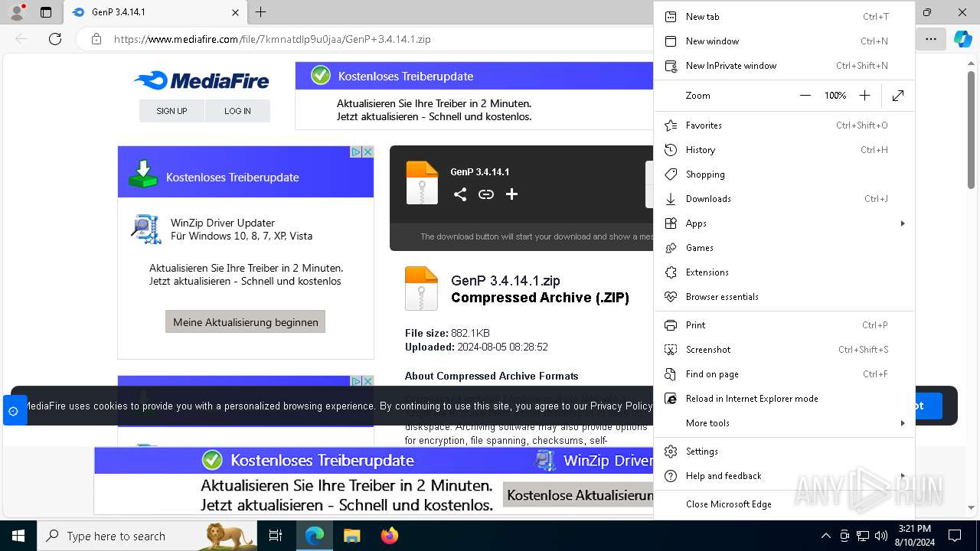The image size is (980, 551).
Task: Launch Firefox from the taskbar
Action: pos(389,536)
